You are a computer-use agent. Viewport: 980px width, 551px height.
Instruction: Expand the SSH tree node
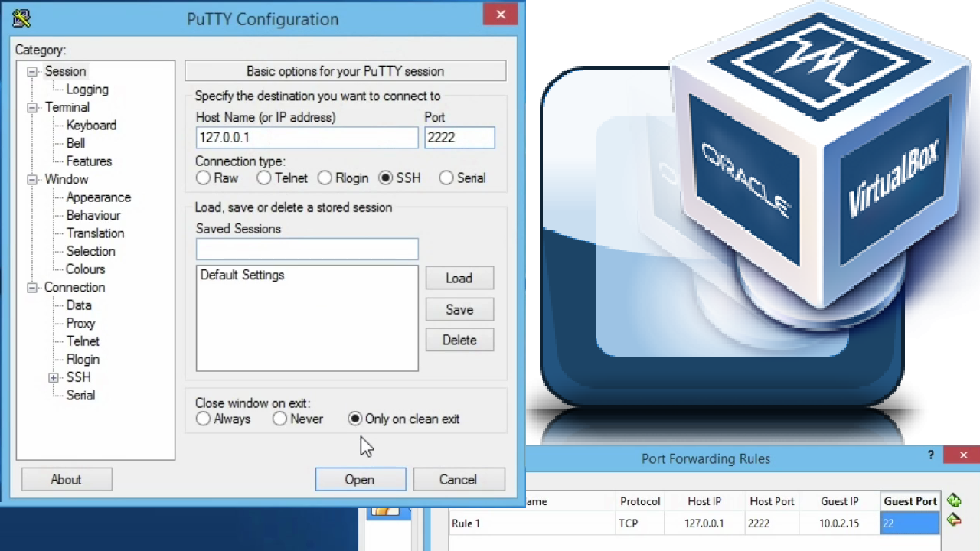pyautogui.click(x=54, y=377)
